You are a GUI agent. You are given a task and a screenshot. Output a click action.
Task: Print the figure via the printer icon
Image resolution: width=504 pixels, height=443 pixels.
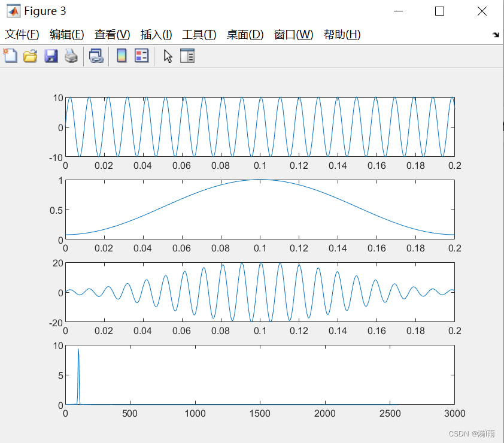[71, 56]
